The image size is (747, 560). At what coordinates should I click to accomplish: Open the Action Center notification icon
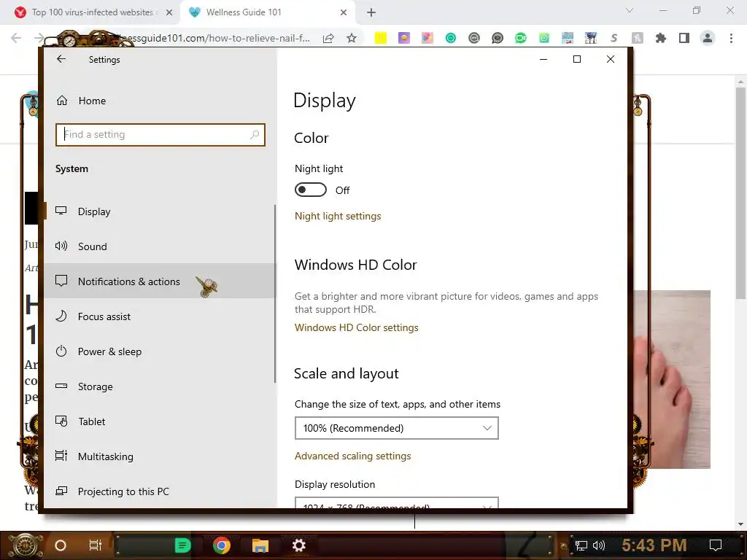(x=716, y=545)
